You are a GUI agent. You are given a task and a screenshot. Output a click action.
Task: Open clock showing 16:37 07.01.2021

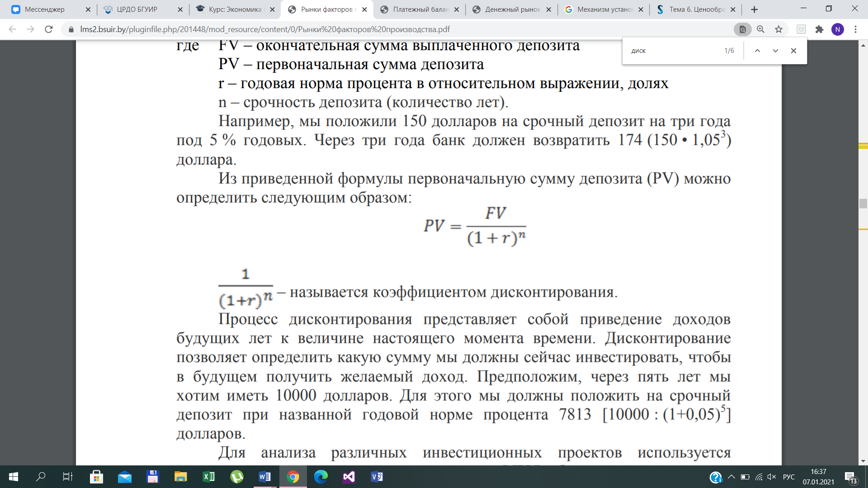(818, 477)
